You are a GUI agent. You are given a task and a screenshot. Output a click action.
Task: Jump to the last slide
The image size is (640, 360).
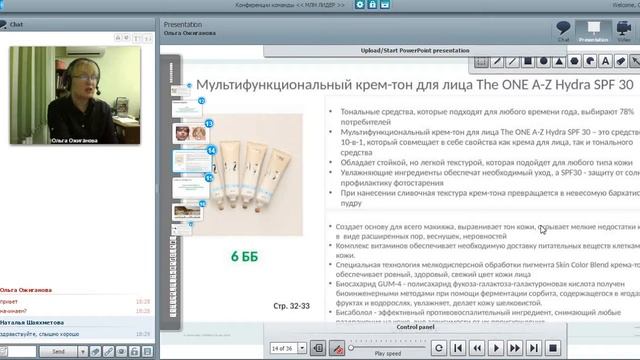coord(533,348)
